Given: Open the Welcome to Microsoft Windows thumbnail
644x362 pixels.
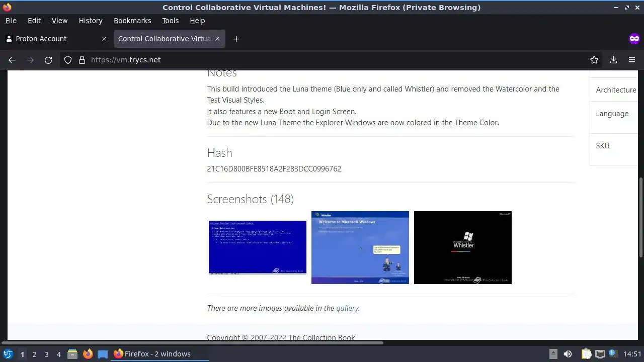Looking at the screenshot, I should point(360,247).
